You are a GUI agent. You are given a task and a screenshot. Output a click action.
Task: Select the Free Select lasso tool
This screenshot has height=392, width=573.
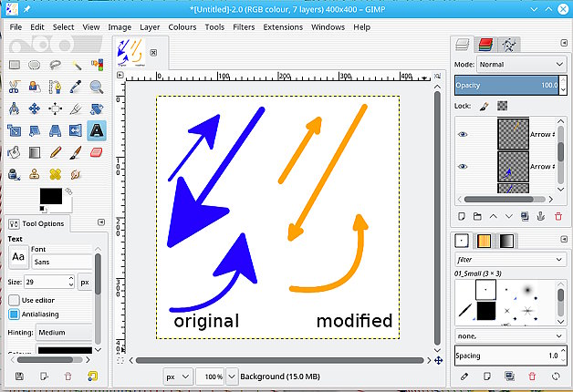tap(55, 65)
